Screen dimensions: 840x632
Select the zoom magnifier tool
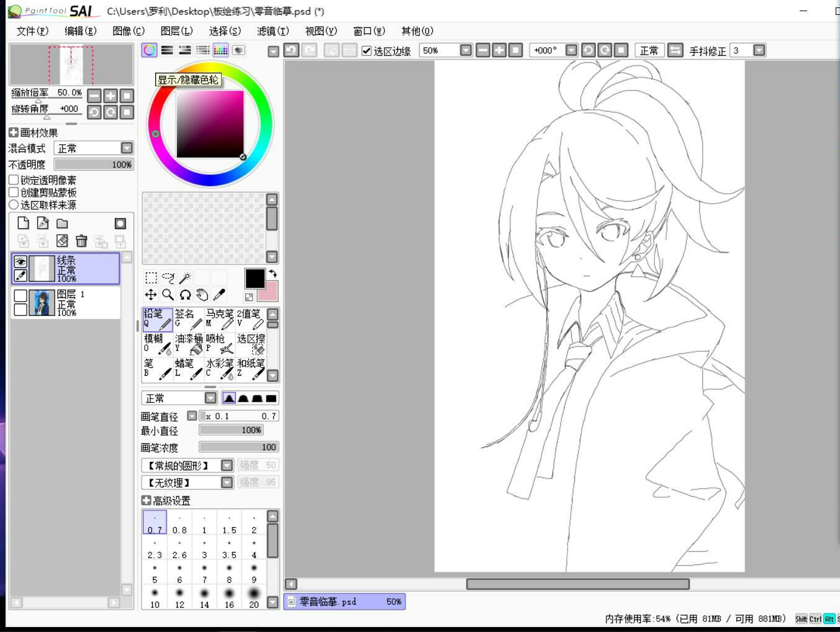[x=168, y=294]
